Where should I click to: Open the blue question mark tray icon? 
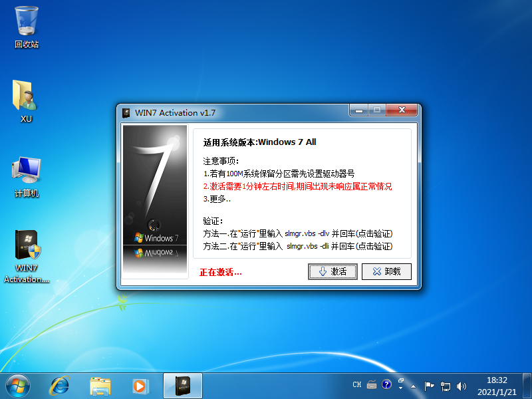pos(386,384)
